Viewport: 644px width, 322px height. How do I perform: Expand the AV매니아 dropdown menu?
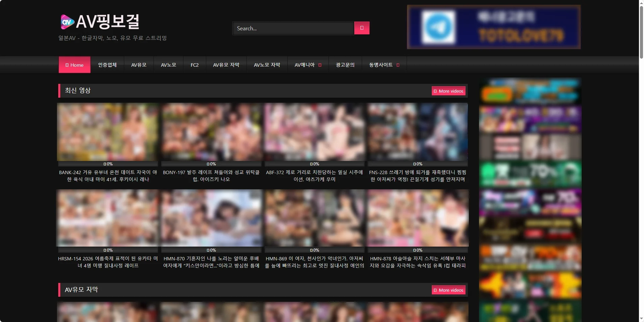pyautogui.click(x=308, y=65)
